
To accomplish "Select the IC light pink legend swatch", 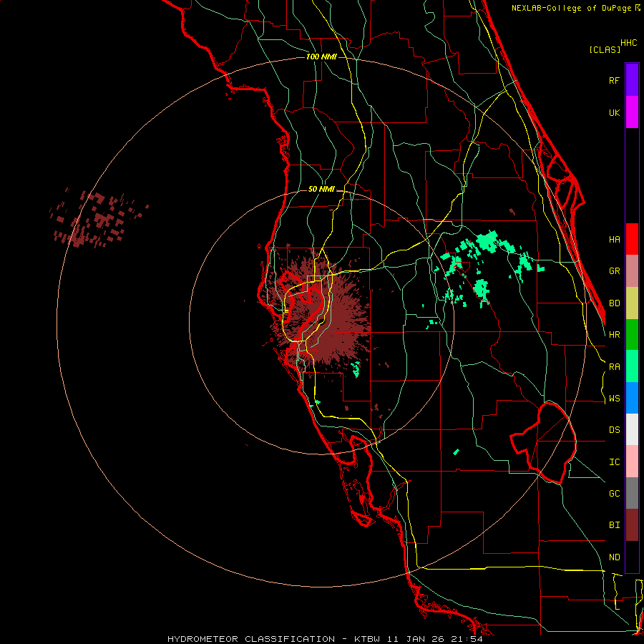I will tap(632, 462).
